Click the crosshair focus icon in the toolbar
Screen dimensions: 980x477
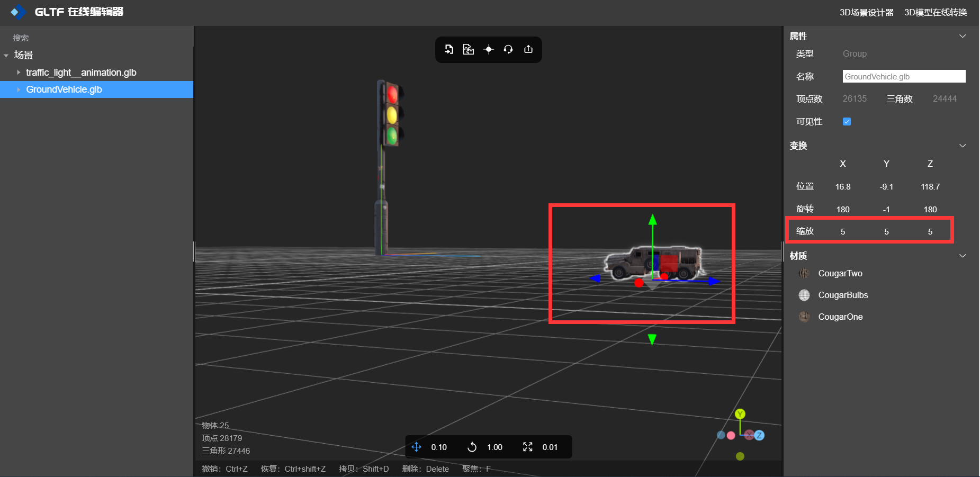[x=489, y=49]
